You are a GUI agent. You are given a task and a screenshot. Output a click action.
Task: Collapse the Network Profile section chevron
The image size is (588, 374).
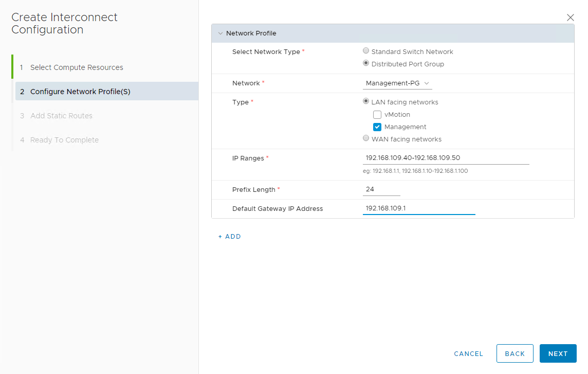tap(220, 33)
